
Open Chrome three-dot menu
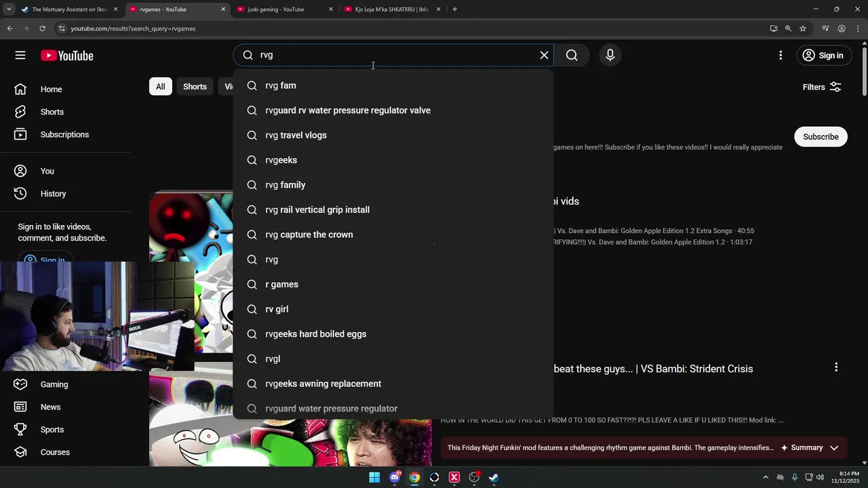point(858,28)
